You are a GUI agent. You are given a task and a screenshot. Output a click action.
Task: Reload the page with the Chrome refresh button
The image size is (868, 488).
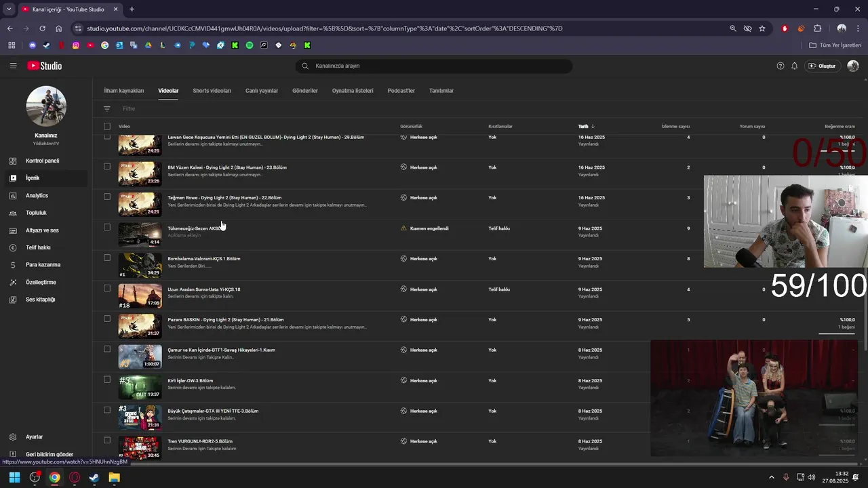coord(42,28)
